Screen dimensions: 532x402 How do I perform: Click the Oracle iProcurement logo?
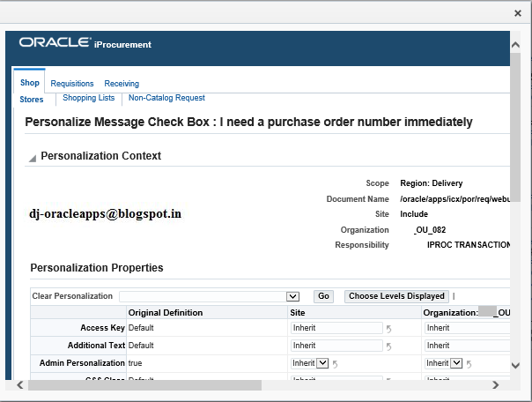pos(85,43)
